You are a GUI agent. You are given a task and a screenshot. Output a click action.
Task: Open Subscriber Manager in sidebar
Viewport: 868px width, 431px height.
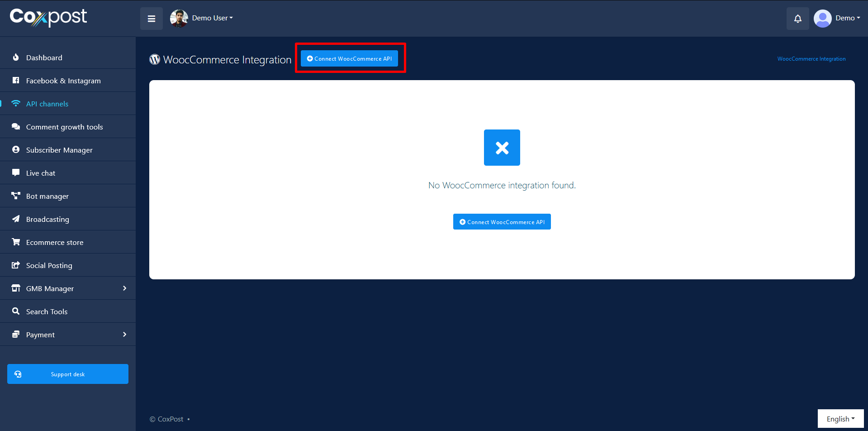tap(59, 150)
